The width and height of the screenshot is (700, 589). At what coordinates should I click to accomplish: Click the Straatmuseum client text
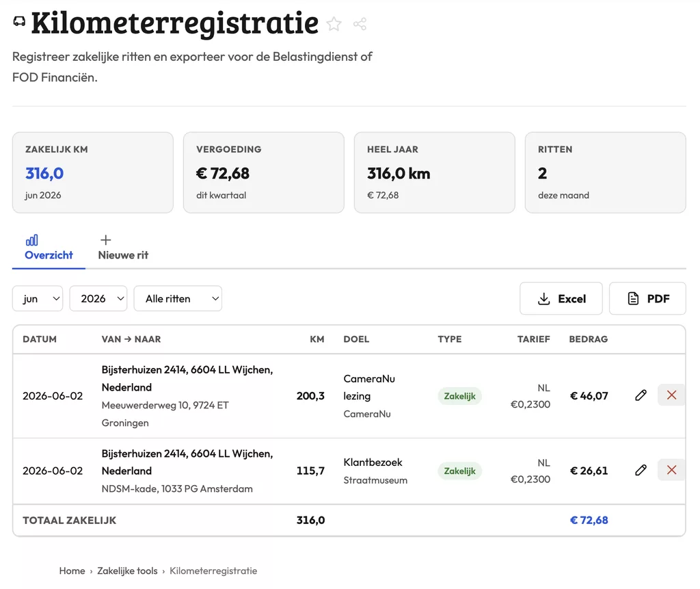pyautogui.click(x=375, y=480)
